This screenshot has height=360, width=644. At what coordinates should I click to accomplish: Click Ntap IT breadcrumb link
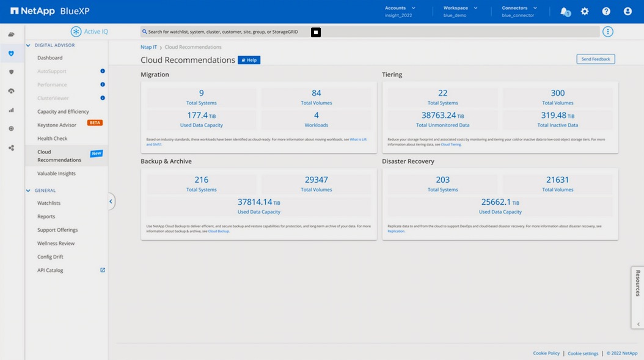(x=148, y=47)
